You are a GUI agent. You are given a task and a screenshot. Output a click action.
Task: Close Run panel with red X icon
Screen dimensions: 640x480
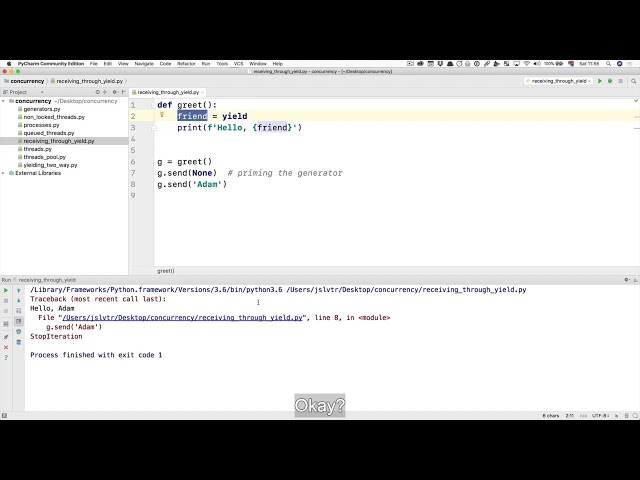6,347
